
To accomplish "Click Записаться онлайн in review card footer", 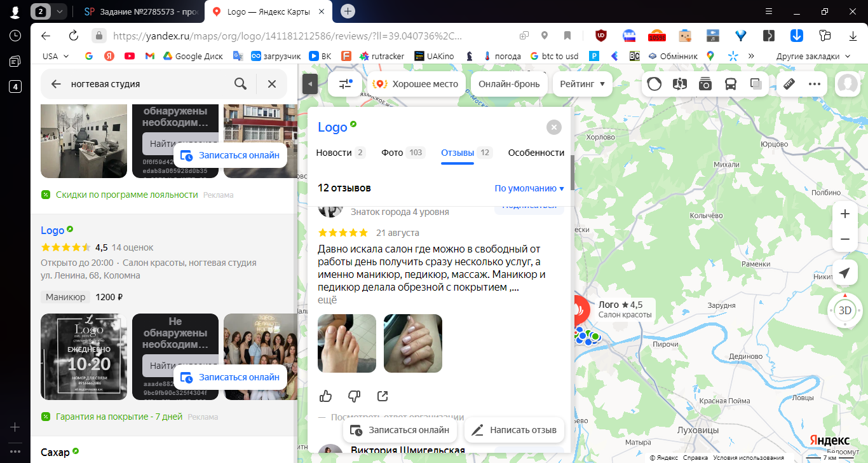I will coord(400,430).
